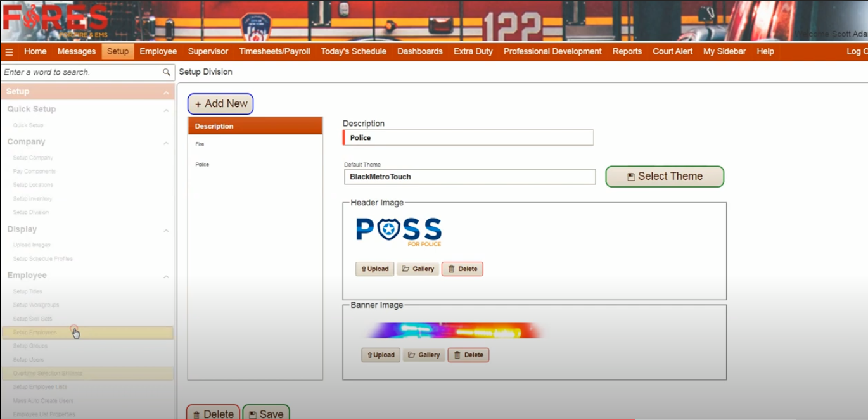Open Setup Schedule Profiles in sidebar

coord(43,259)
